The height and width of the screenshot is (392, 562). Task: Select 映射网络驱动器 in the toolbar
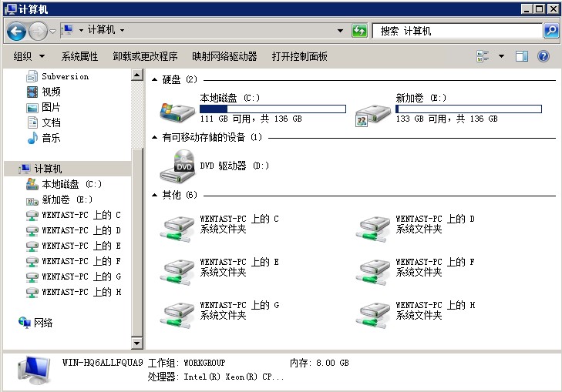(224, 56)
